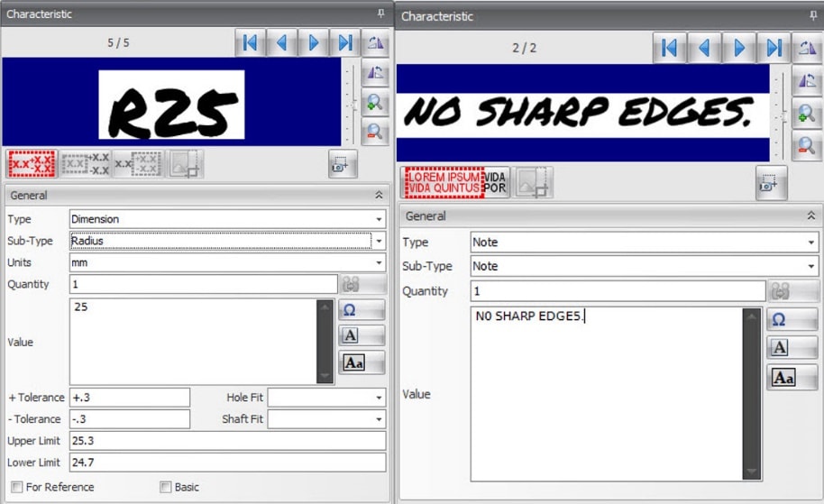Click the Aa case button in right panel
Image resolution: width=824 pixels, height=504 pixels.
tap(781, 378)
